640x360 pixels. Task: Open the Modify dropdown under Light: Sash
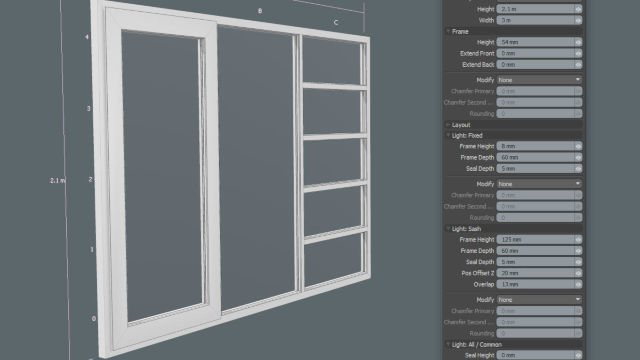click(539, 300)
